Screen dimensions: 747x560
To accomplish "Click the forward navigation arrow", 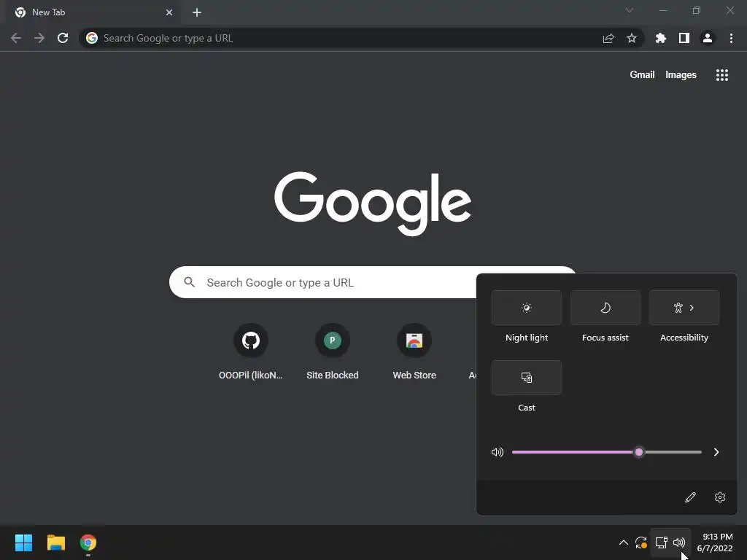I will pyautogui.click(x=39, y=38).
